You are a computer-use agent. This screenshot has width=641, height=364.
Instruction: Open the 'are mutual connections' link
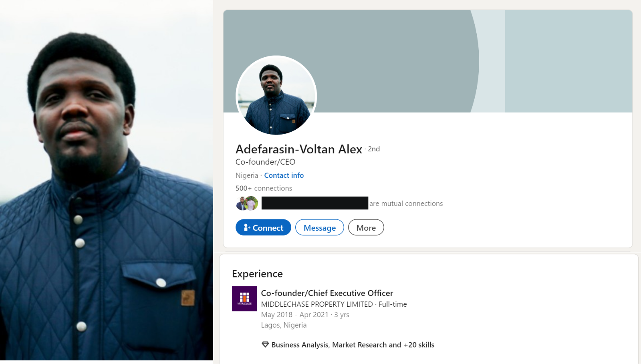tap(406, 203)
